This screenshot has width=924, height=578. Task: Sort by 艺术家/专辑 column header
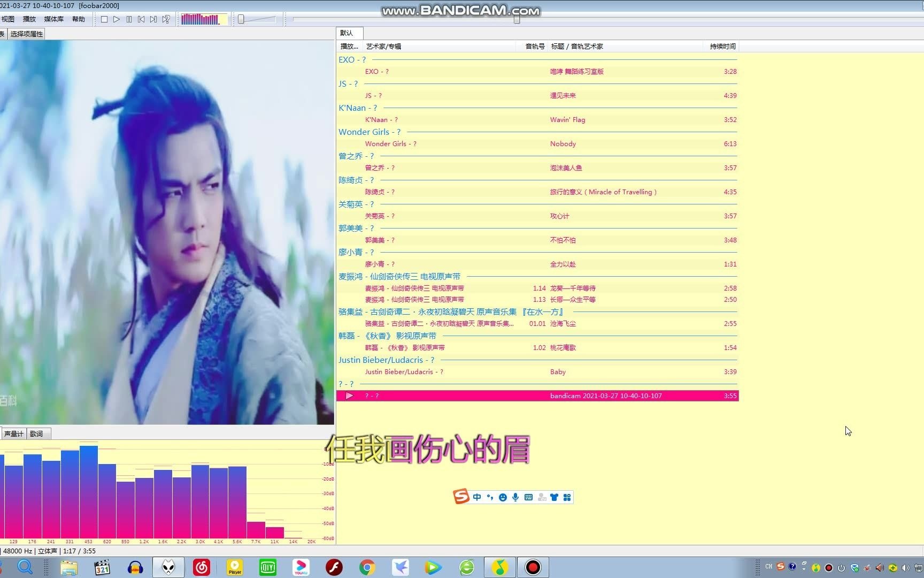(x=439, y=47)
